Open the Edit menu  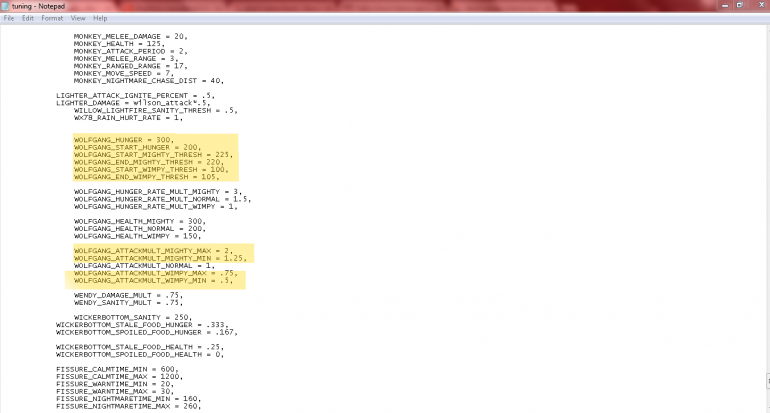click(27, 18)
